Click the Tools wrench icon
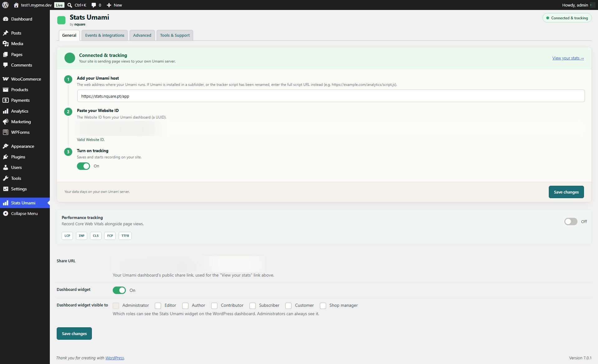This screenshot has width=598, height=364. point(6,178)
